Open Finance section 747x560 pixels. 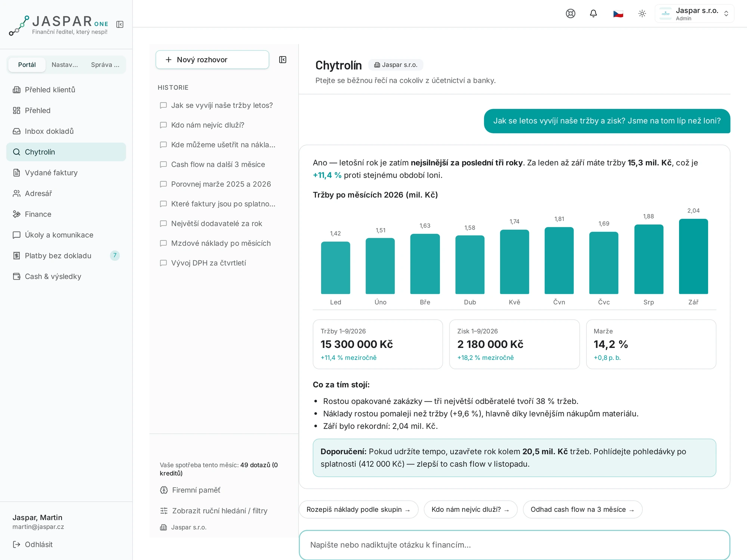(66, 214)
